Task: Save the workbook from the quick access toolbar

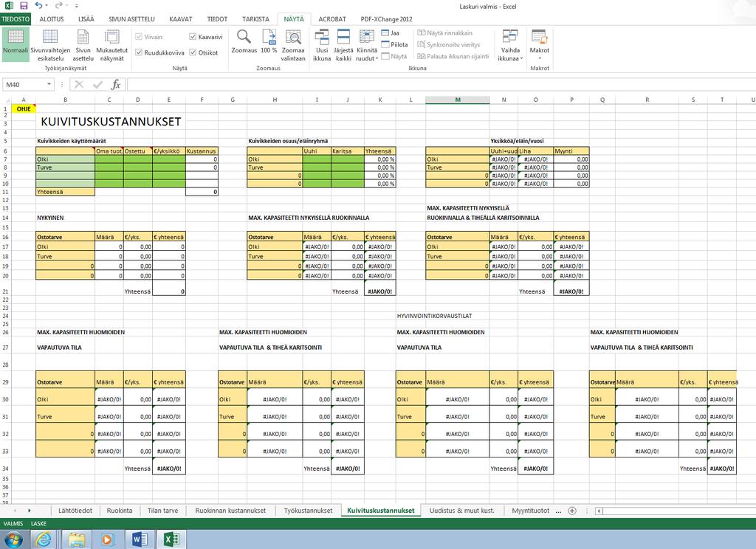Action: pyautogui.click(x=24, y=6)
